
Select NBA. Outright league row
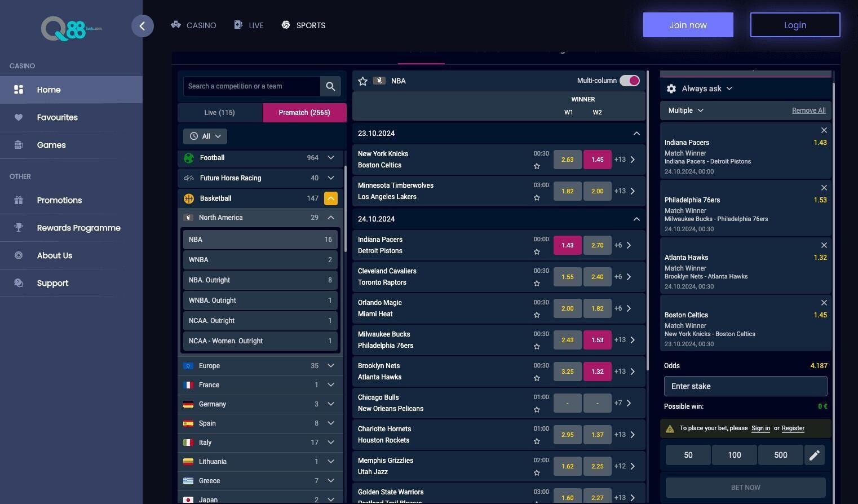point(260,280)
